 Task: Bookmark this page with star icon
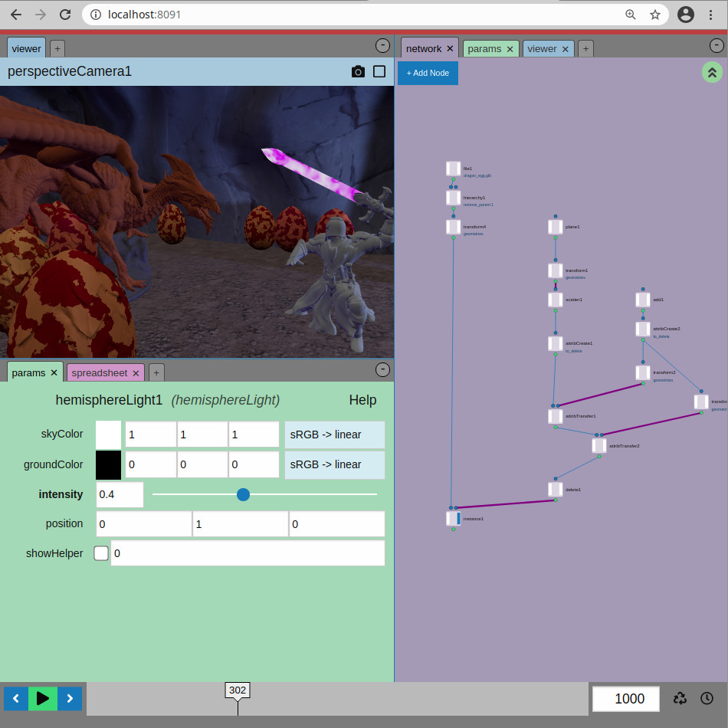click(x=654, y=15)
